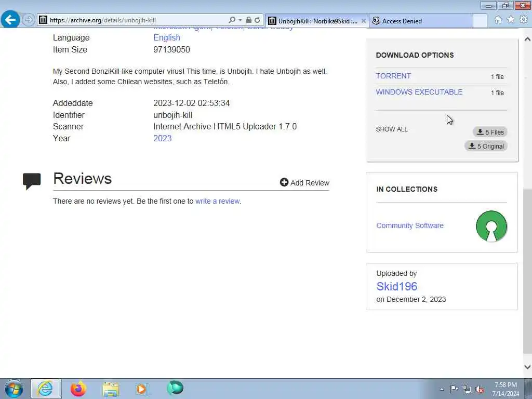Click the archive.org favicon in address bar

(x=43, y=20)
